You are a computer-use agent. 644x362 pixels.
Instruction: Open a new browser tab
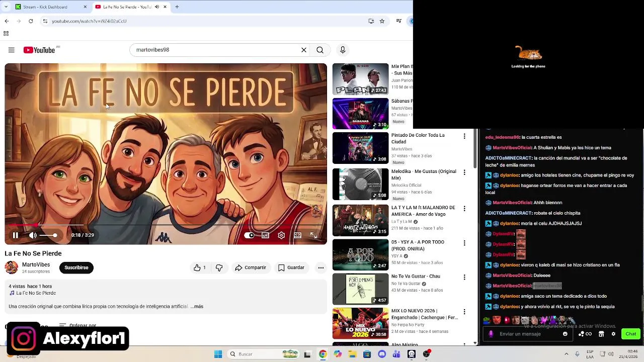click(x=177, y=7)
